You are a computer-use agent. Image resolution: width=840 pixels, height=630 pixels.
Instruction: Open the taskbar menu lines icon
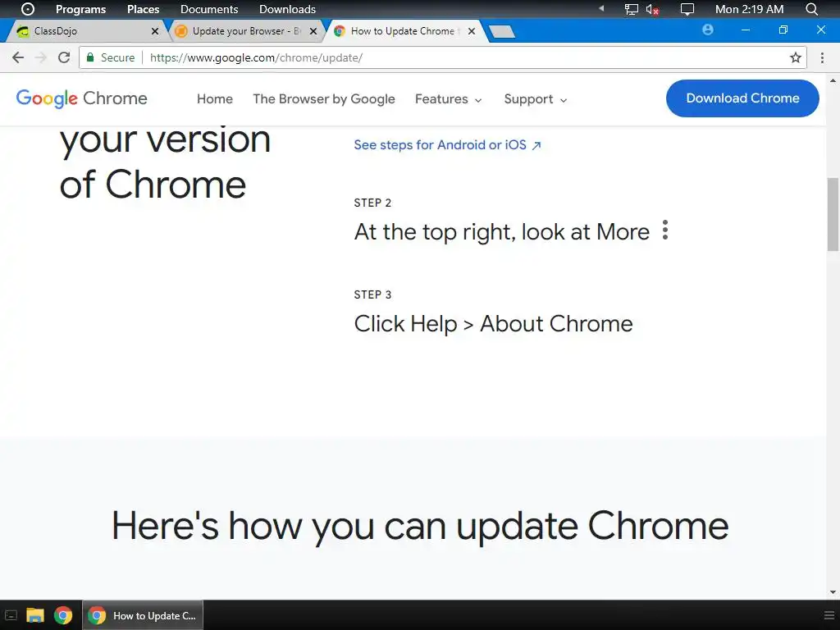click(x=829, y=615)
